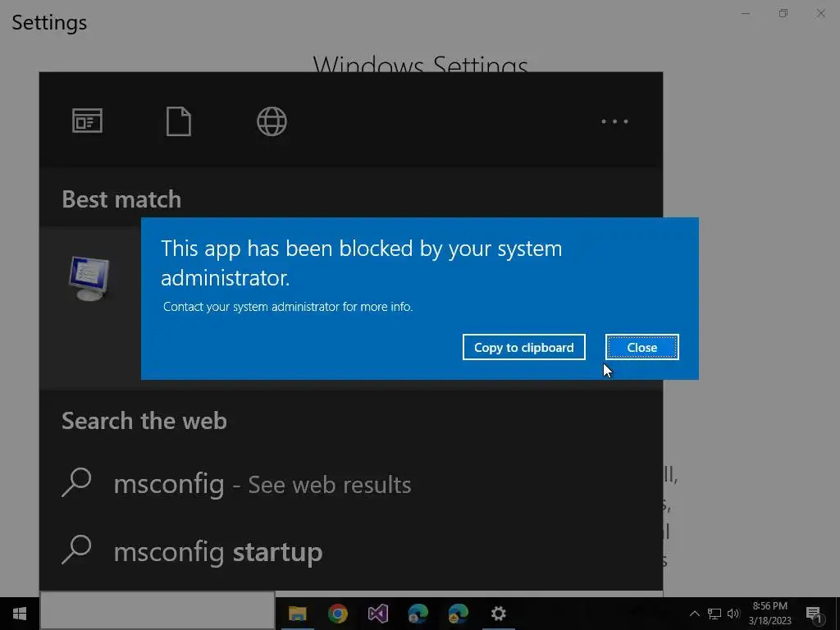Close the blocked app dialog
The width and height of the screenshot is (840, 630).
pyautogui.click(x=641, y=347)
